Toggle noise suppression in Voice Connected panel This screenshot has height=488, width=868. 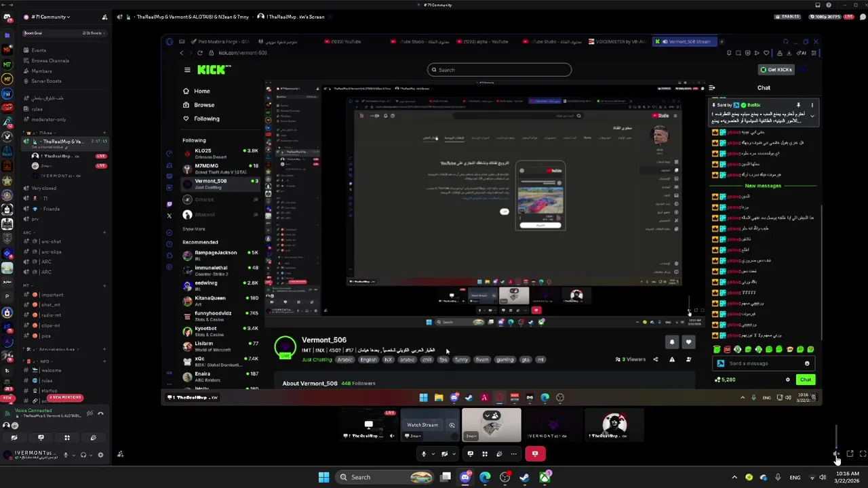tap(89, 413)
